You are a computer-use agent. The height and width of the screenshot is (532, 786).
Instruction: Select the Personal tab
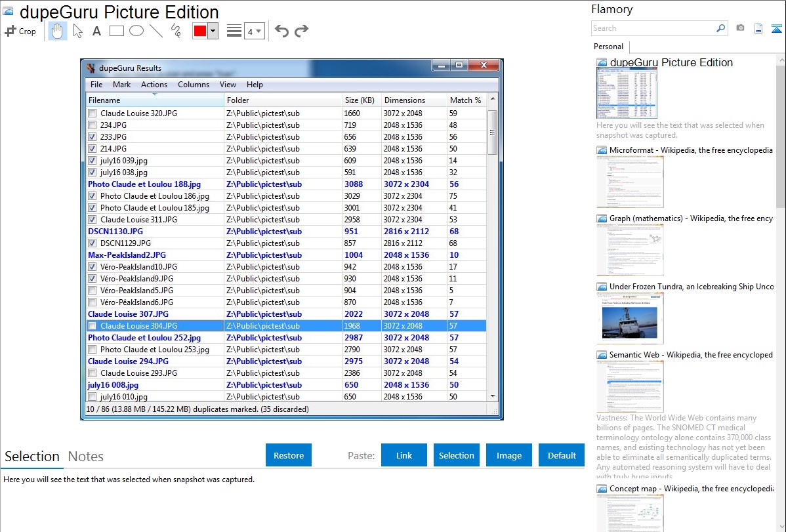tap(609, 47)
